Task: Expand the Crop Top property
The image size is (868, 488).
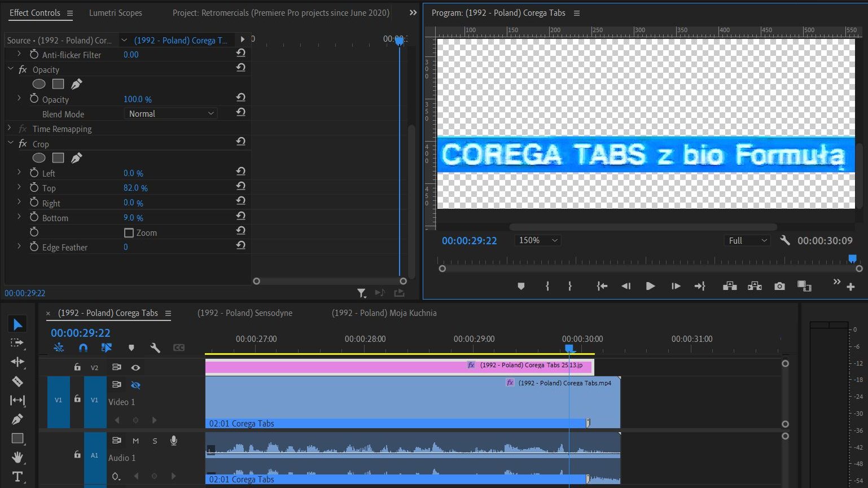Action: pyautogui.click(x=19, y=187)
